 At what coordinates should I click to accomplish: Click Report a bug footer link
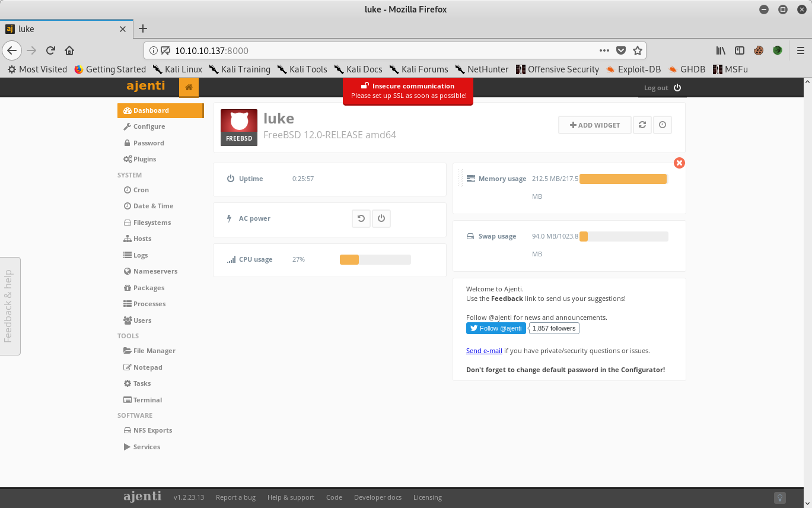pos(235,497)
